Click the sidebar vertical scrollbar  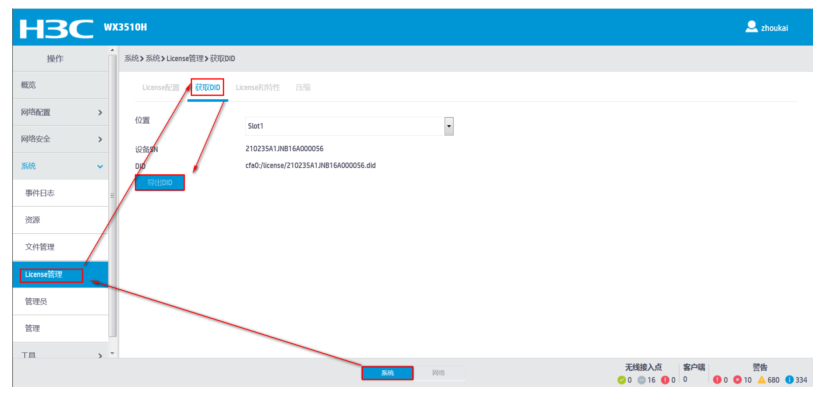click(112, 195)
